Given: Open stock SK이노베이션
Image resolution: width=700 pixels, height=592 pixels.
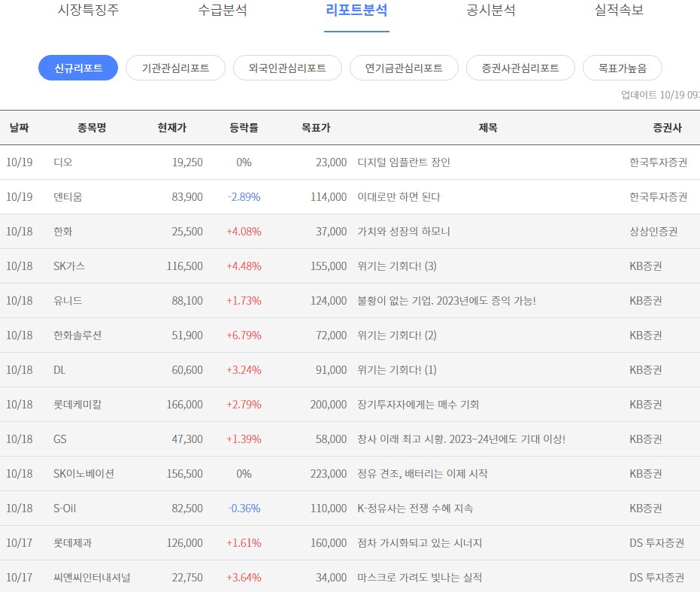Looking at the screenshot, I should (84, 474).
